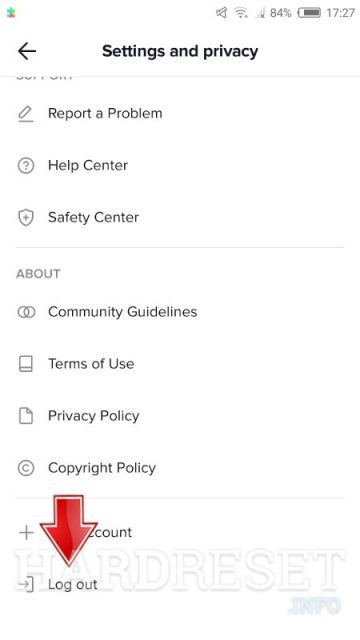
Task: Go back using the arrow icon
Action: point(27,51)
